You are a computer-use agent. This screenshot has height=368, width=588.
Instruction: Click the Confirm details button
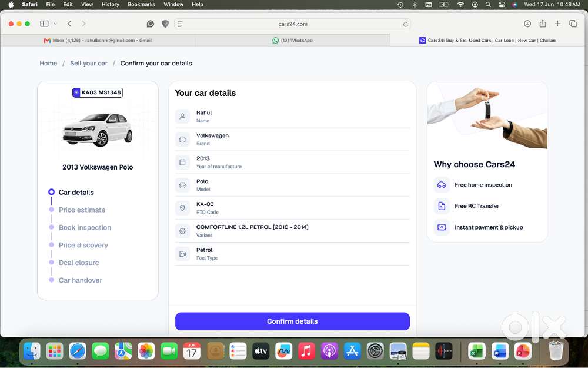(x=292, y=321)
